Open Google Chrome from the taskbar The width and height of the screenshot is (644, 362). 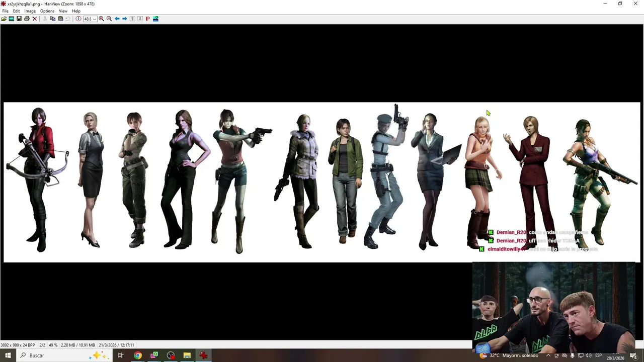(x=138, y=355)
